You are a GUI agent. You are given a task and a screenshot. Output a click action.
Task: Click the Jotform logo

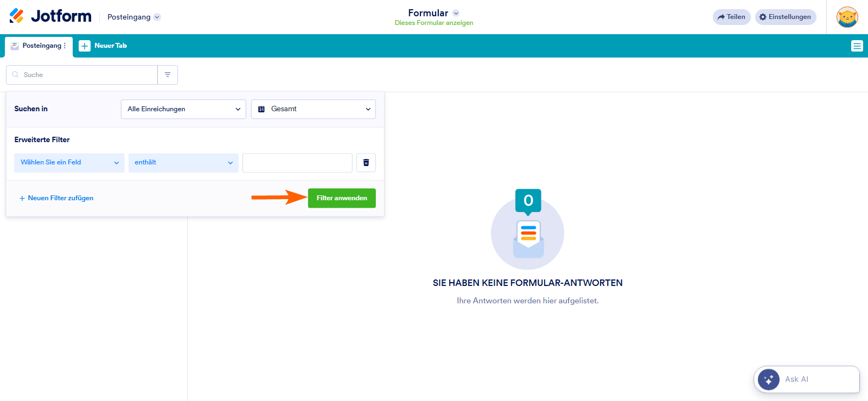pyautogui.click(x=50, y=16)
